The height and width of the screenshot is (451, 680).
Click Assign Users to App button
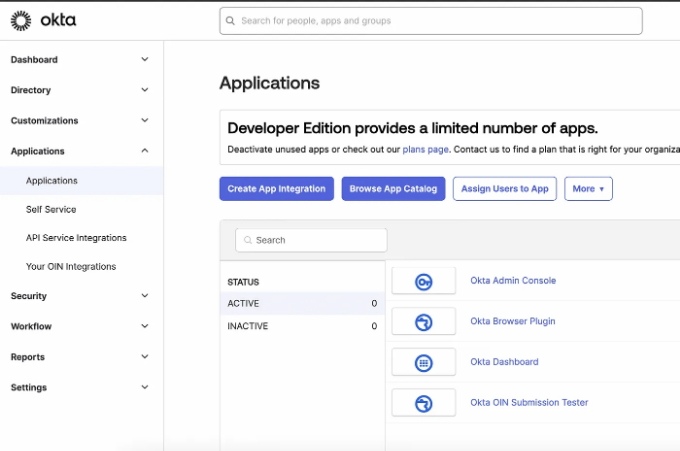tap(505, 189)
